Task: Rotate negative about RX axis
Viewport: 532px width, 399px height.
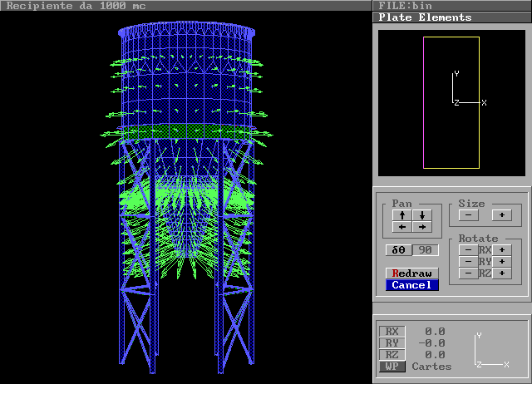Action: 468,249
